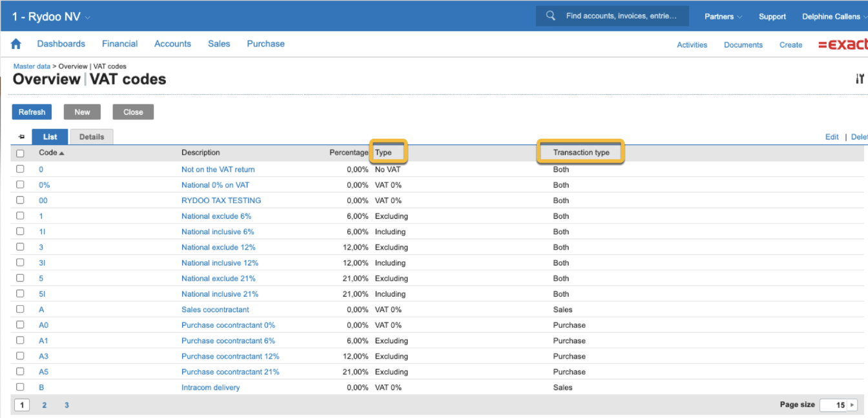
Task: Click the search magnifier icon
Action: click(x=550, y=16)
